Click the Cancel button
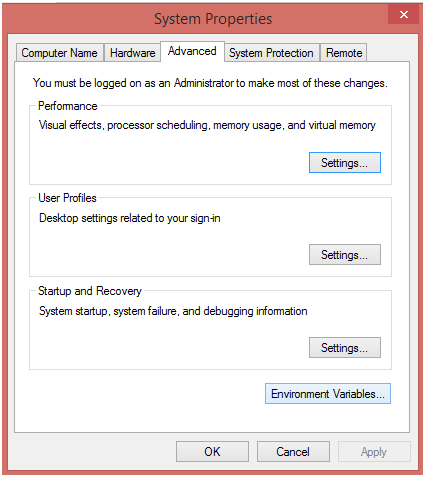Image resolution: width=425 pixels, height=477 pixels. click(293, 452)
